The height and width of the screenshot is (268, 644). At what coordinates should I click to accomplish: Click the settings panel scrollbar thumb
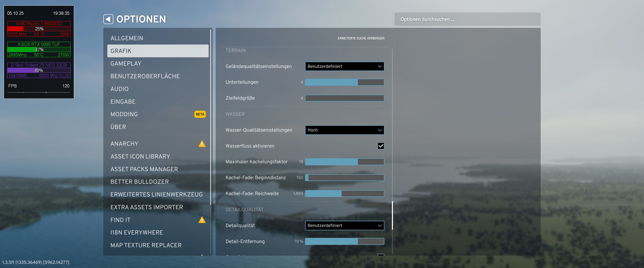coord(392,215)
